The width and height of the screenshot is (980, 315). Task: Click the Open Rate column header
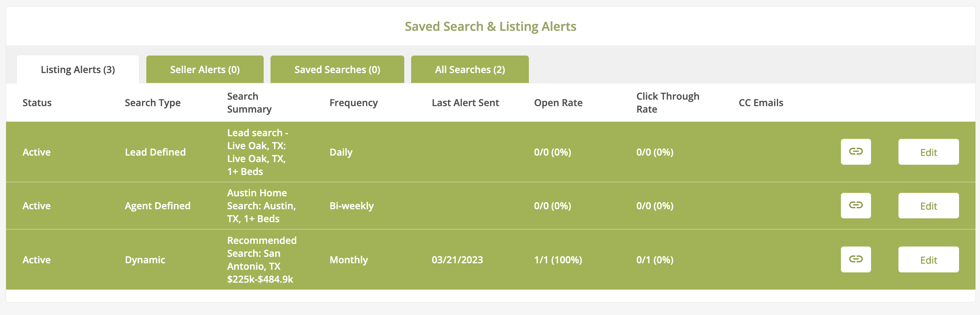coord(558,102)
